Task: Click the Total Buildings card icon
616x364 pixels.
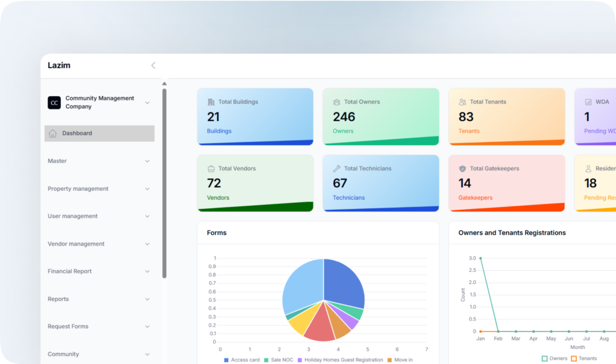Action: pos(211,102)
